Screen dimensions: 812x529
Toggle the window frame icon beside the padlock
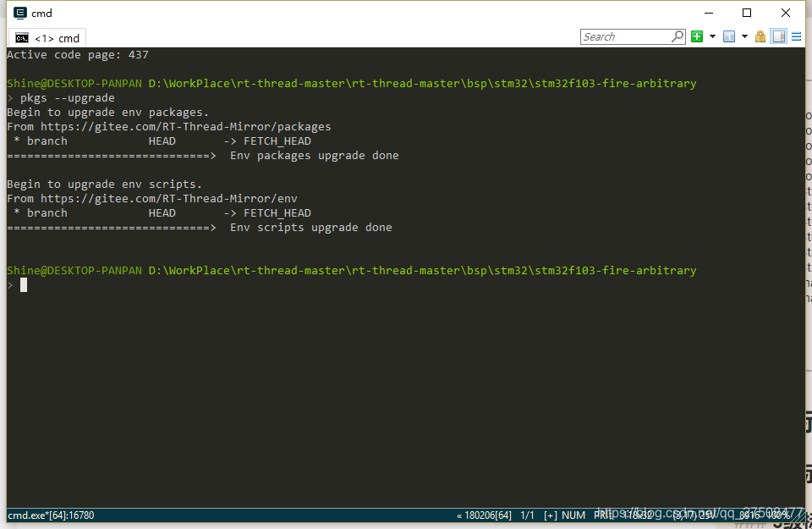[x=779, y=36]
